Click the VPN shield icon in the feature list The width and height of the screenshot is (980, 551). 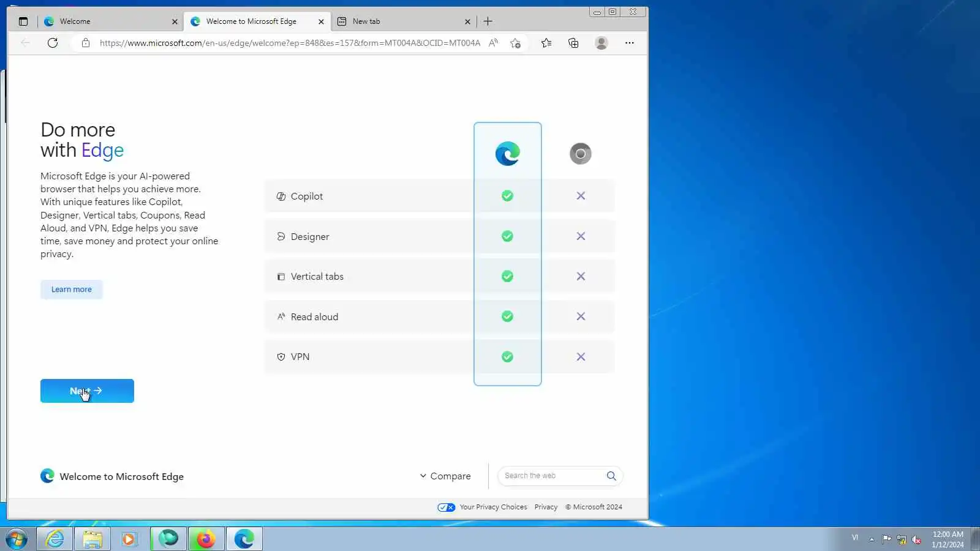(281, 357)
